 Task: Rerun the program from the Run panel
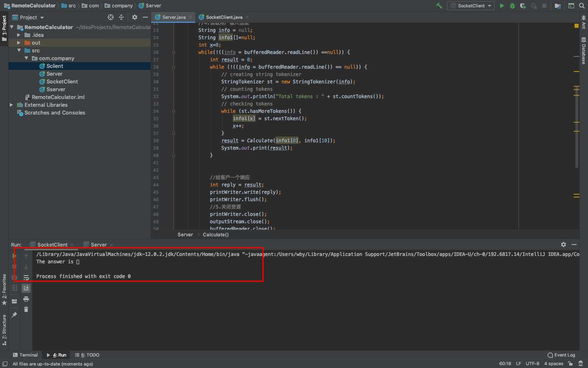[x=14, y=256]
